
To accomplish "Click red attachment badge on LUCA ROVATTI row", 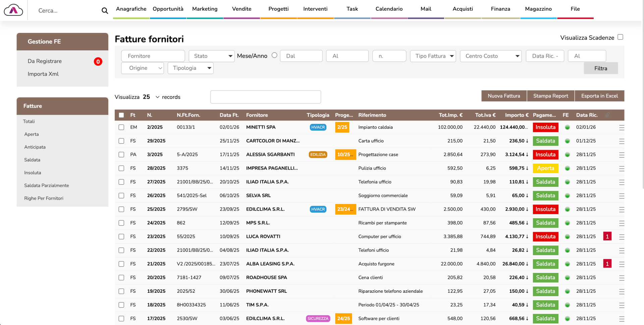I will [x=607, y=237].
